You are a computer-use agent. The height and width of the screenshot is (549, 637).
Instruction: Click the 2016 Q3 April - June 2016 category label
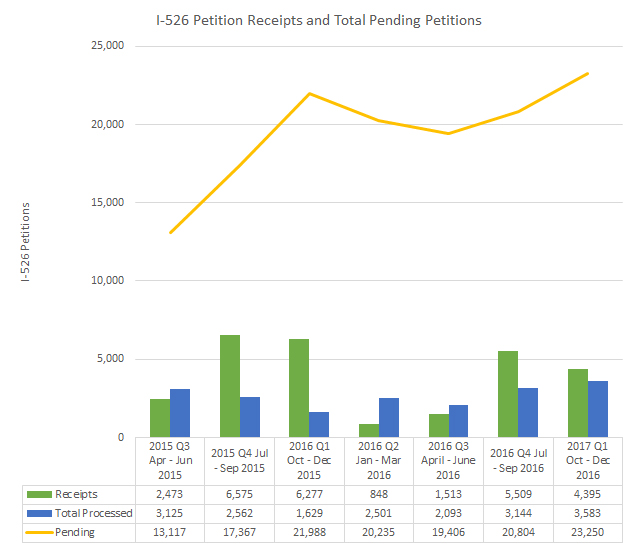449,461
